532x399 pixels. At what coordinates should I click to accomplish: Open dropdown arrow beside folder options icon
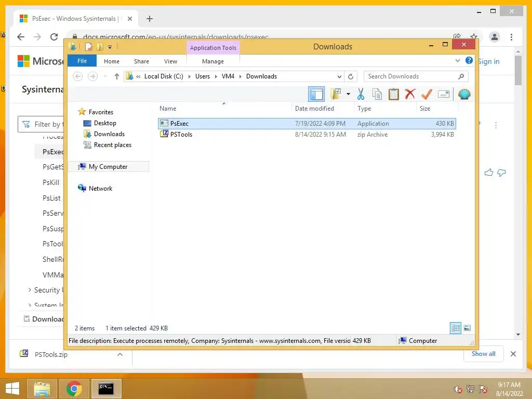tap(348, 94)
